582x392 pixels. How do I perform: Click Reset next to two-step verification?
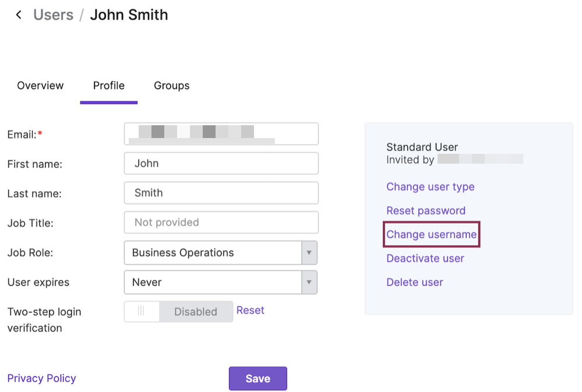[250, 310]
